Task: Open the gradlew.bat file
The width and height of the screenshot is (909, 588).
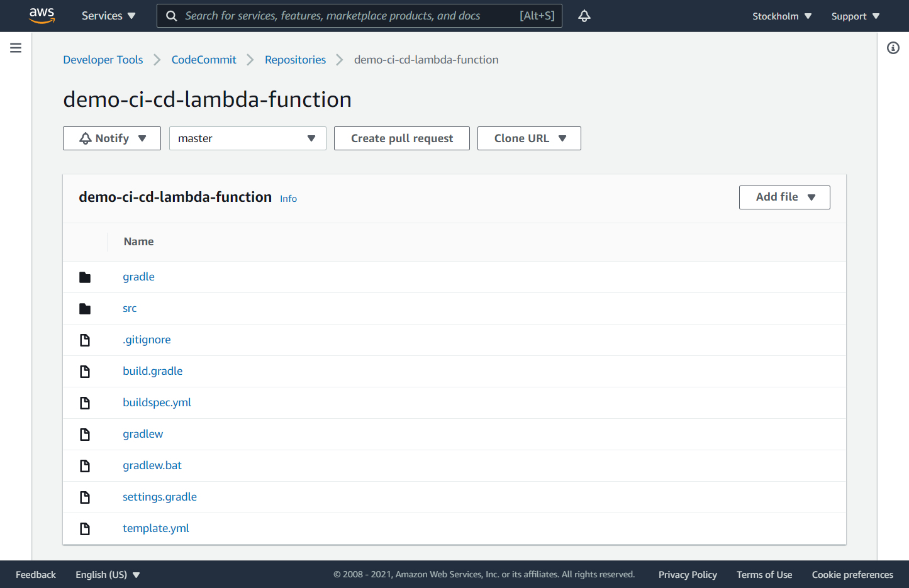Action: [152, 465]
